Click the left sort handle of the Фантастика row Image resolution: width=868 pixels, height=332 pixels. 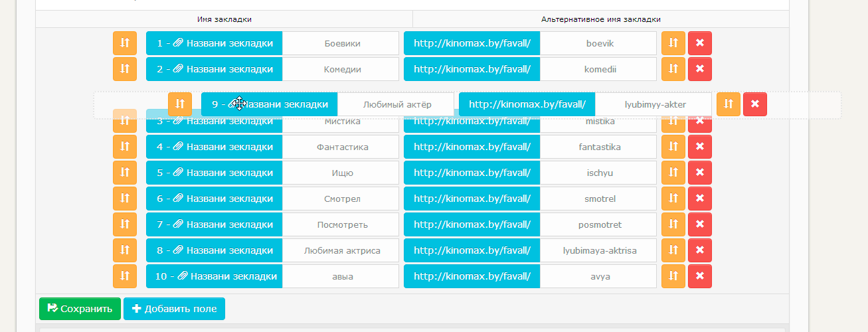pos(124,147)
